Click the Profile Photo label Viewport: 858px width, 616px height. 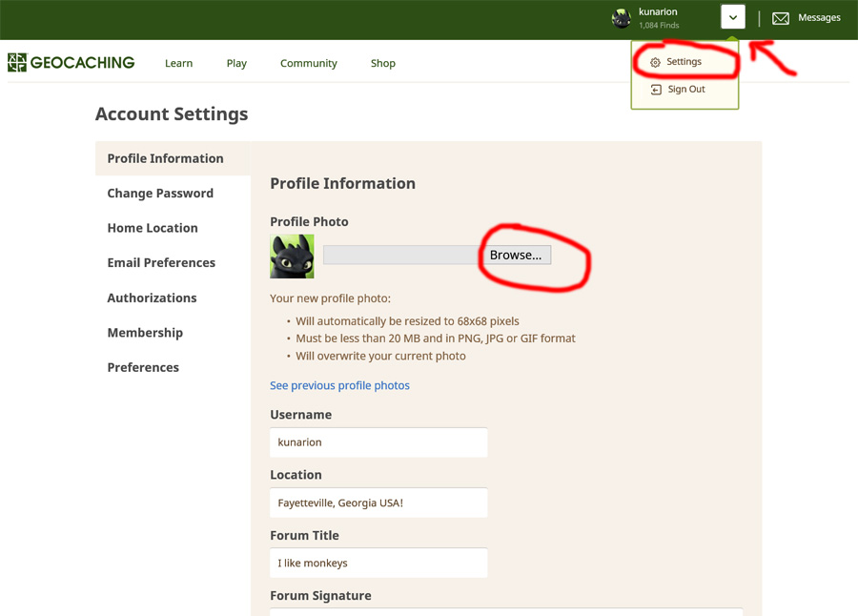coord(309,222)
